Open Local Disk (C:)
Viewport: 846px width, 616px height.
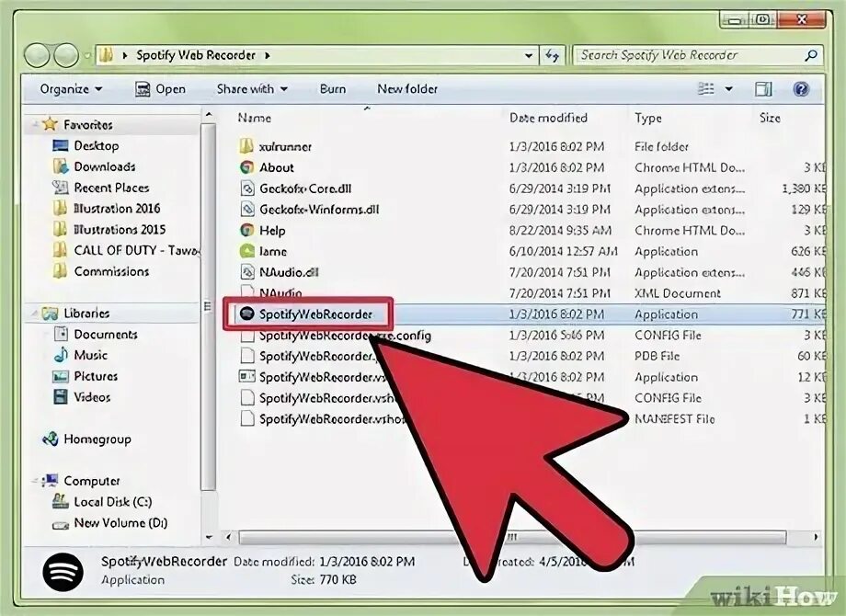pos(113,502)
